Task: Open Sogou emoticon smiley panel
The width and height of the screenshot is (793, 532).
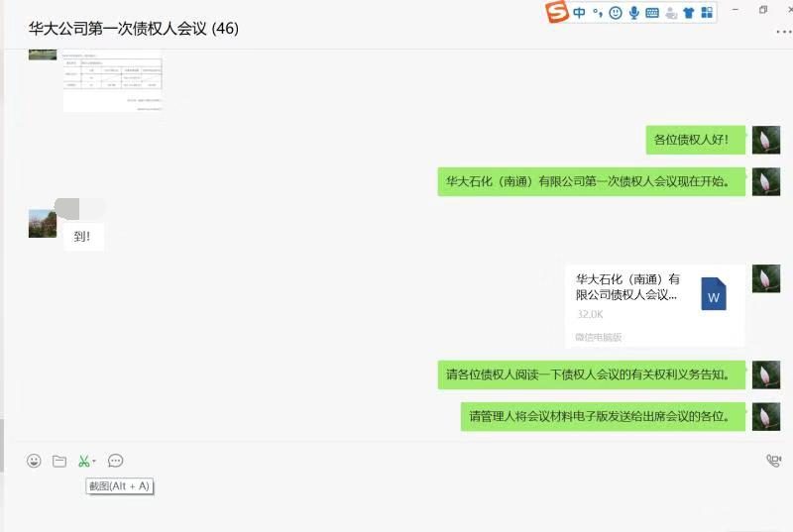Action: tap(616, 13)
